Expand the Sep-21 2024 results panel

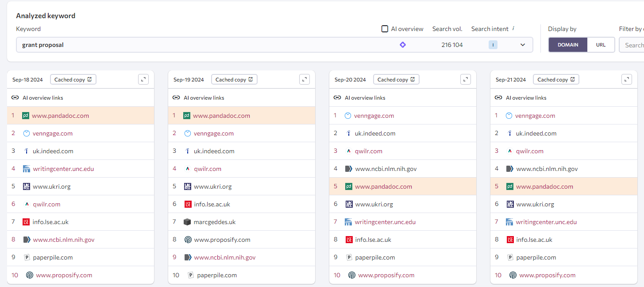click(x=626, y=79)
